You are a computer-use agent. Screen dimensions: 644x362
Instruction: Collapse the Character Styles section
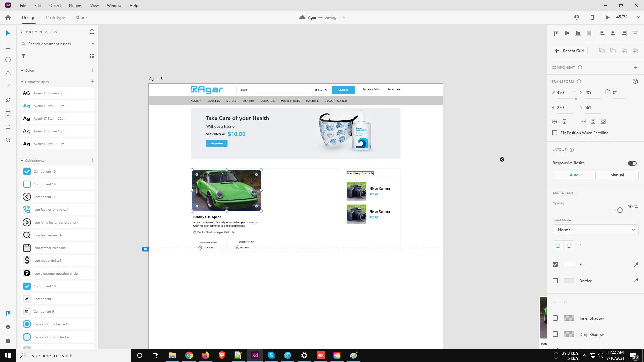coord(22,82)
